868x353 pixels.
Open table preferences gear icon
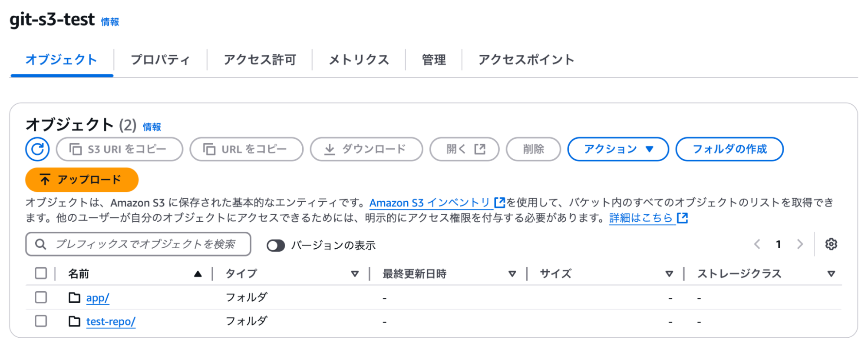831,244
